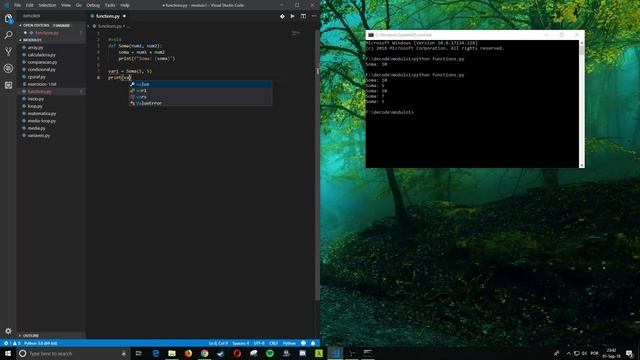
Task: Open notifications bell in status bar
Action: point(313,343)
